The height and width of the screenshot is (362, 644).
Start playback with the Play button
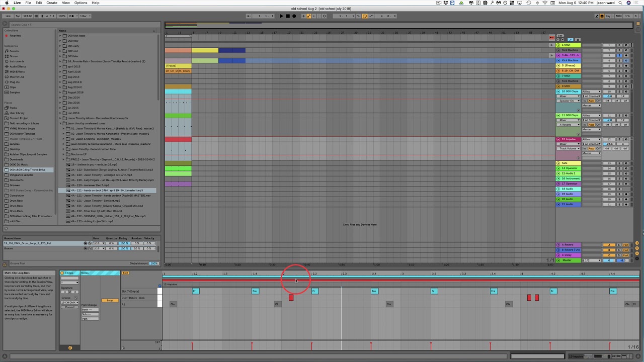(x=281, y=16)
